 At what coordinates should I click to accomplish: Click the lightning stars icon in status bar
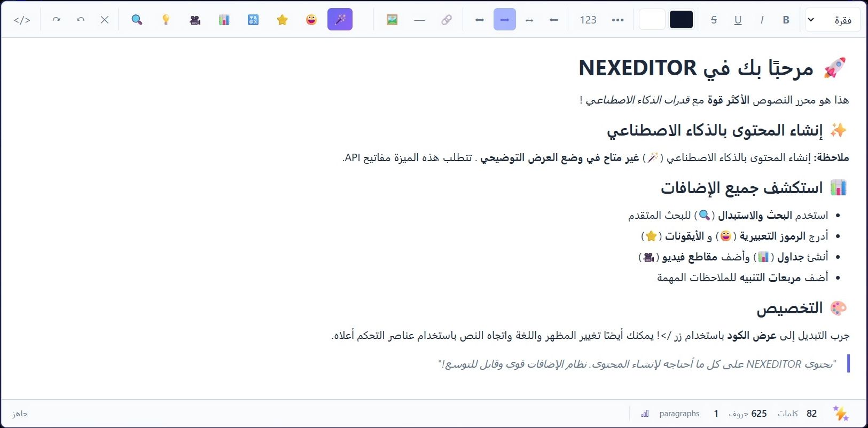841,414
